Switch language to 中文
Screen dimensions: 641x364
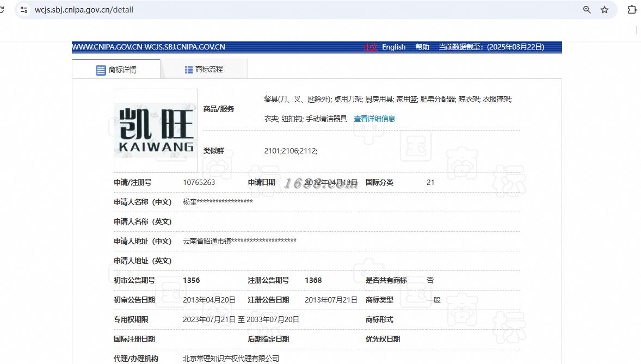tap(371, 47)
